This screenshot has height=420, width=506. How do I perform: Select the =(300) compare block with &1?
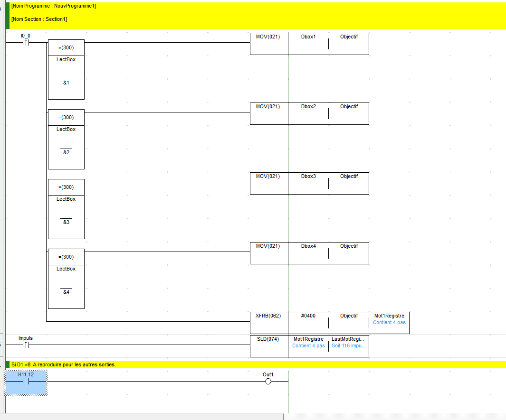[x=66, y=70]
